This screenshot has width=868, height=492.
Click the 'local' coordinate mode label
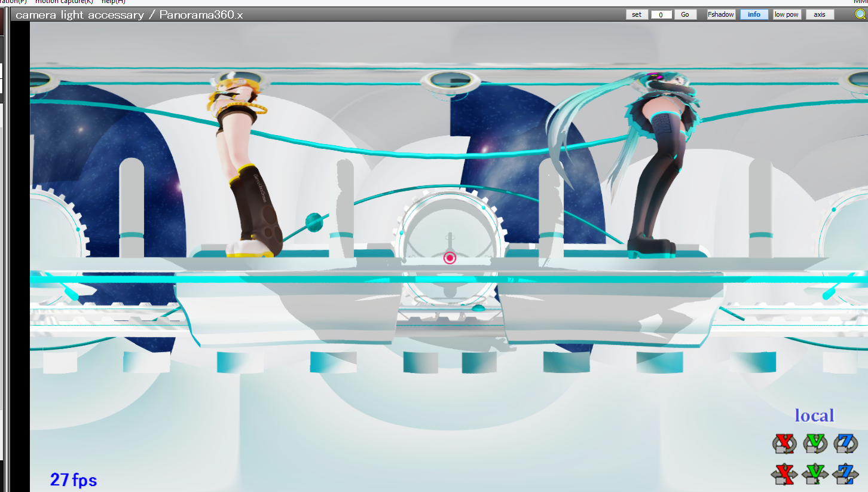(814, 415)
